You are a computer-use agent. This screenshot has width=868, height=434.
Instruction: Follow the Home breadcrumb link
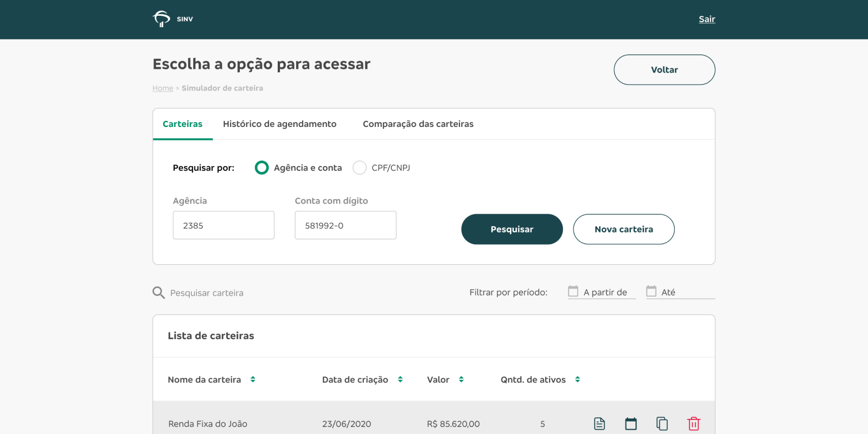[x=163, y=88]
